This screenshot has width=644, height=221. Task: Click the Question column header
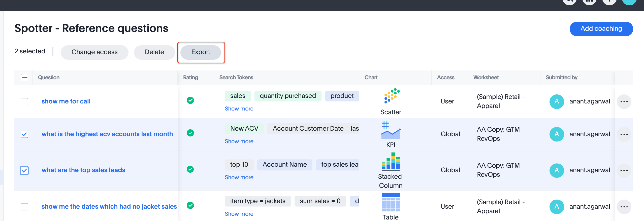[x=49, y=78]
